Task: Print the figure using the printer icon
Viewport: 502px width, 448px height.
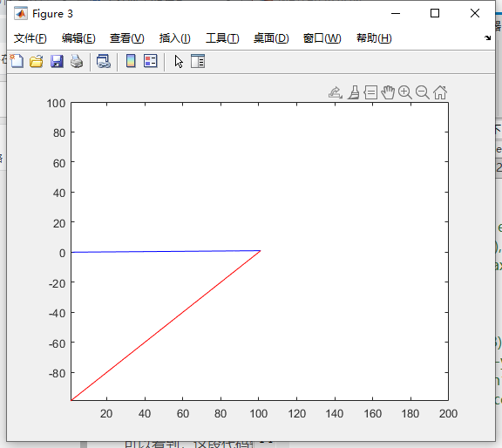Action: click(77, 61)
